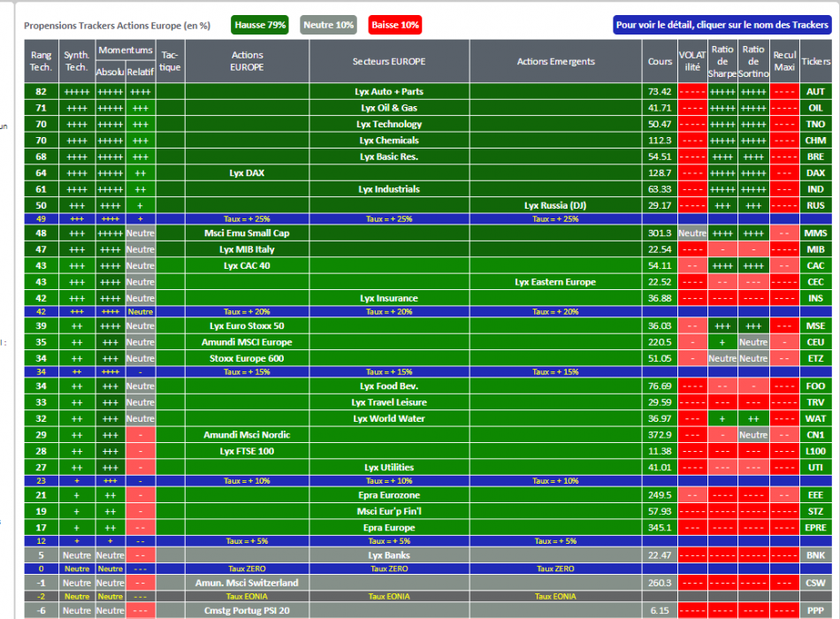Image resolution: width=840 pixels, height=619 pixels.
Task: Open the Lyx Eastern Europe tracker
Action: pos(555,282)
